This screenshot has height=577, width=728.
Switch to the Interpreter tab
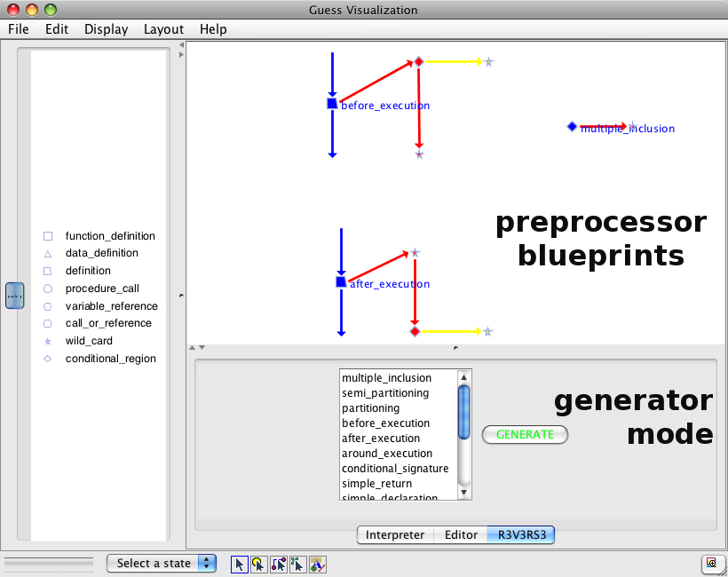coord(394,535)
